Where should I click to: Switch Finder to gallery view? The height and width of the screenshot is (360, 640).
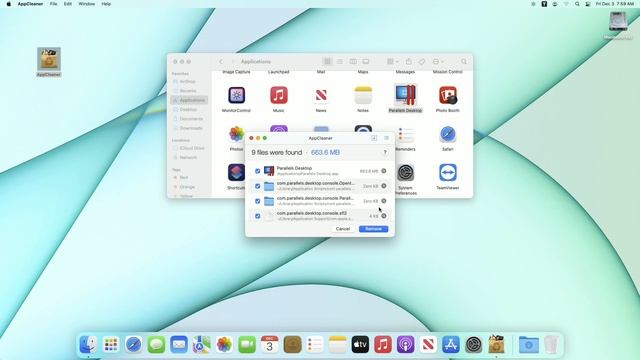(366, 62)
